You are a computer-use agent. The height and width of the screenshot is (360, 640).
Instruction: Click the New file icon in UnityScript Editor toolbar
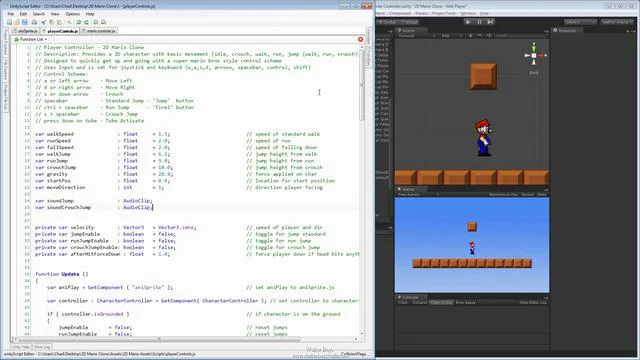pyautogui.click(x=9, y=22)
